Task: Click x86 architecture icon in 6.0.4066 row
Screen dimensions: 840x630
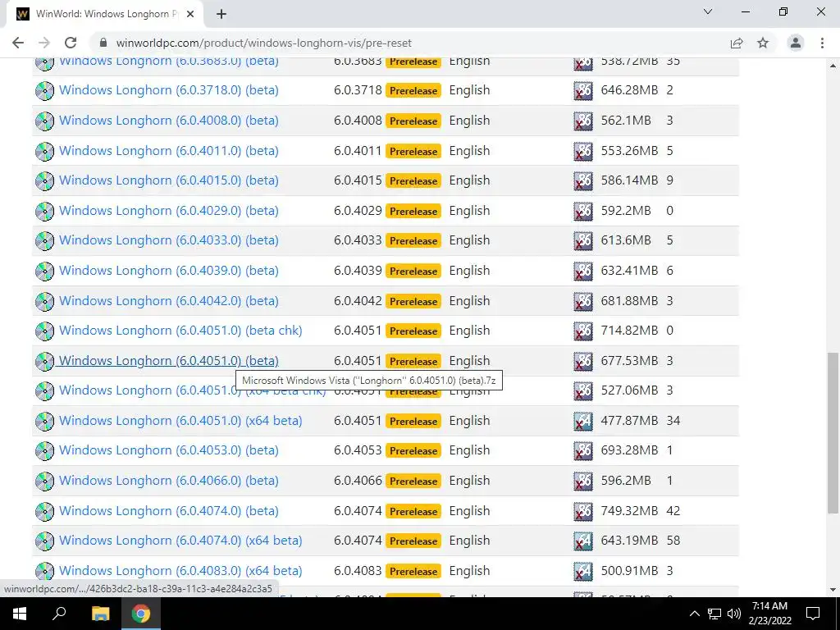Action: coord(583,481)
